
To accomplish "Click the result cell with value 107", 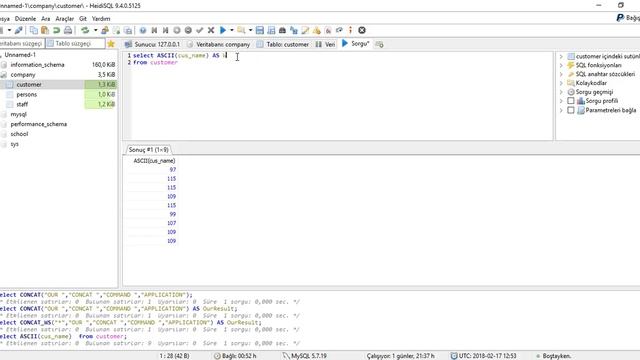I will pos(152,223).
